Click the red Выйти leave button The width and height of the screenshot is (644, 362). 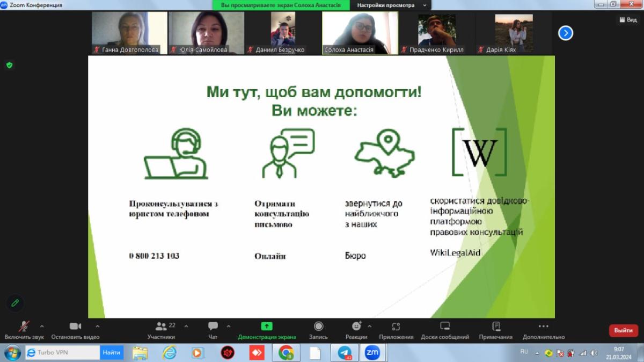(x=623, y=330)
